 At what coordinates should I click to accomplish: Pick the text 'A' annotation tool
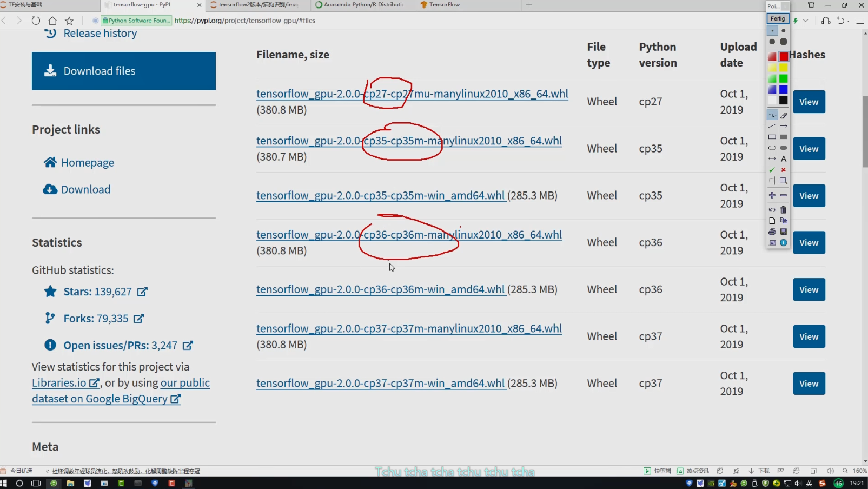click(x=784, y=158)
